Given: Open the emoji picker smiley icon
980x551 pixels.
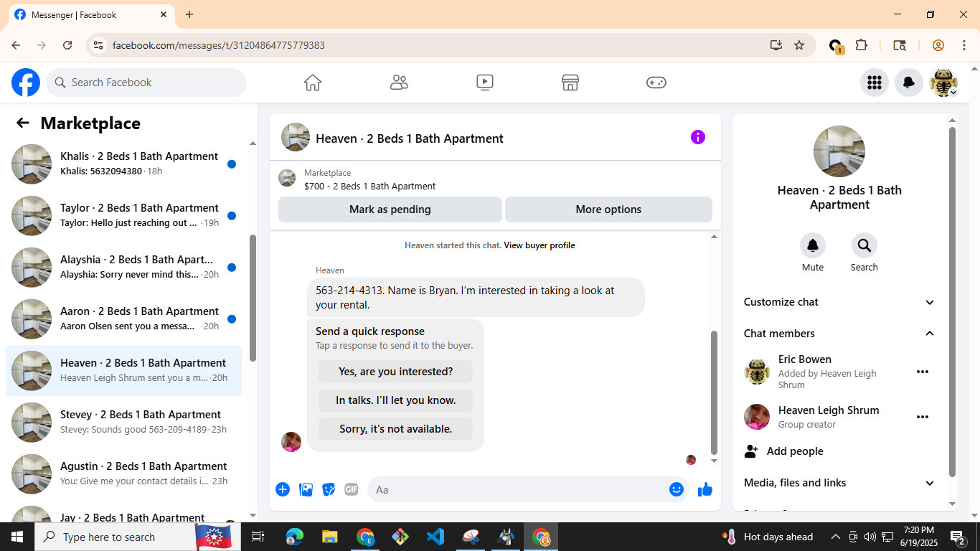Looking at the screenshot, I should tap(677, 489).
